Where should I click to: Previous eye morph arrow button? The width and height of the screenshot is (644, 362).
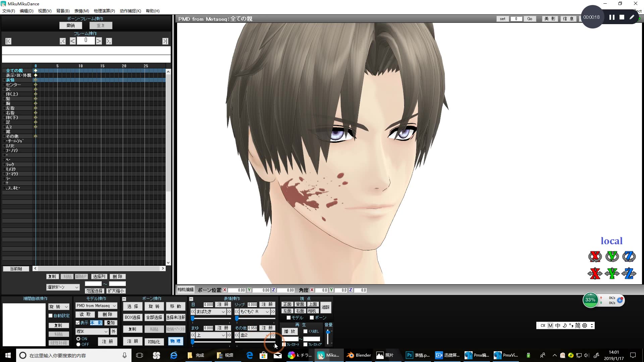click(x=193, y=312)
